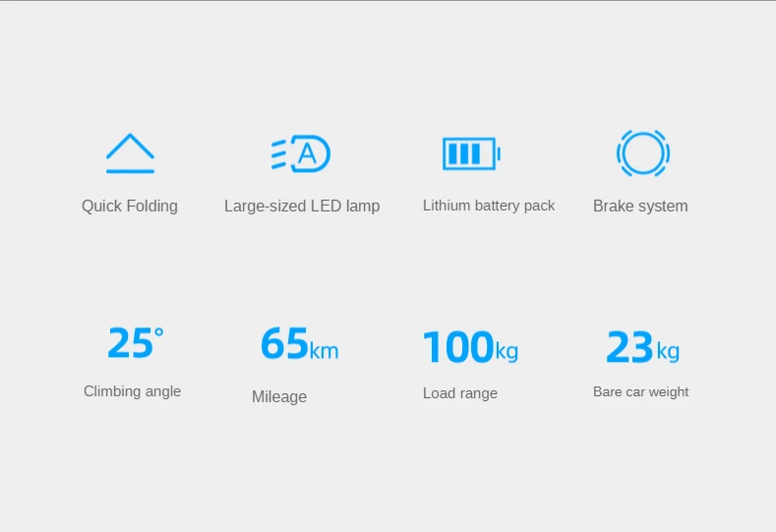This screenshot has height=532, width=776.
Task: Select the Mileage caption
Action: point(279,396)
